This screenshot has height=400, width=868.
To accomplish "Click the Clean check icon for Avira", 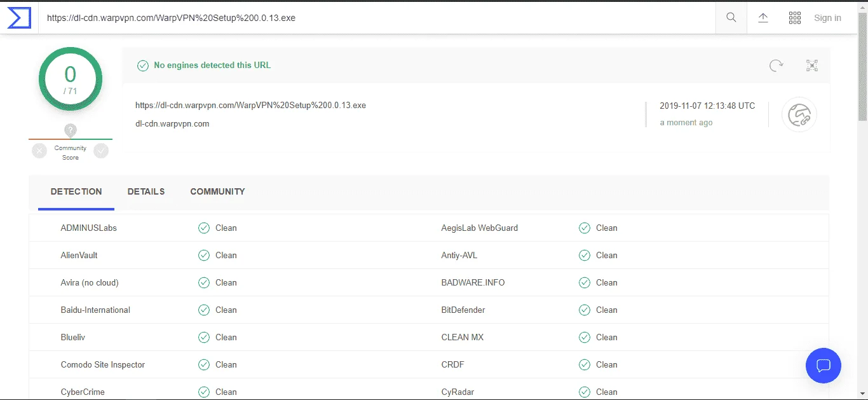I will (204, 282).
